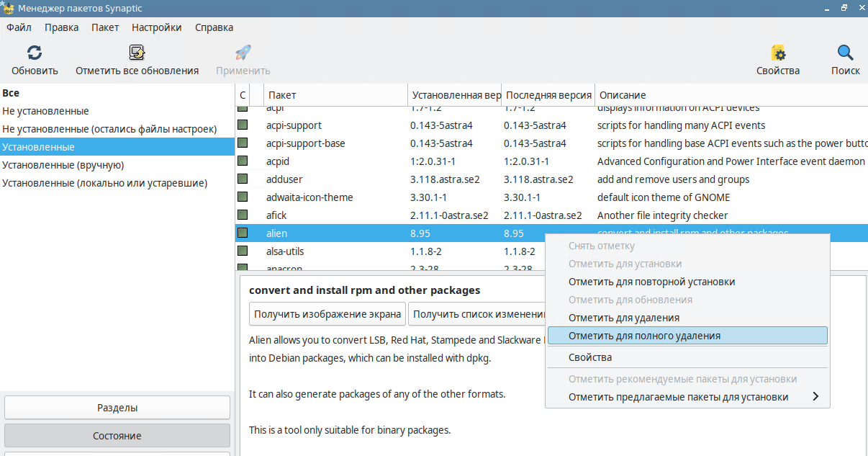Select the acpid package name

coord(278,161)
